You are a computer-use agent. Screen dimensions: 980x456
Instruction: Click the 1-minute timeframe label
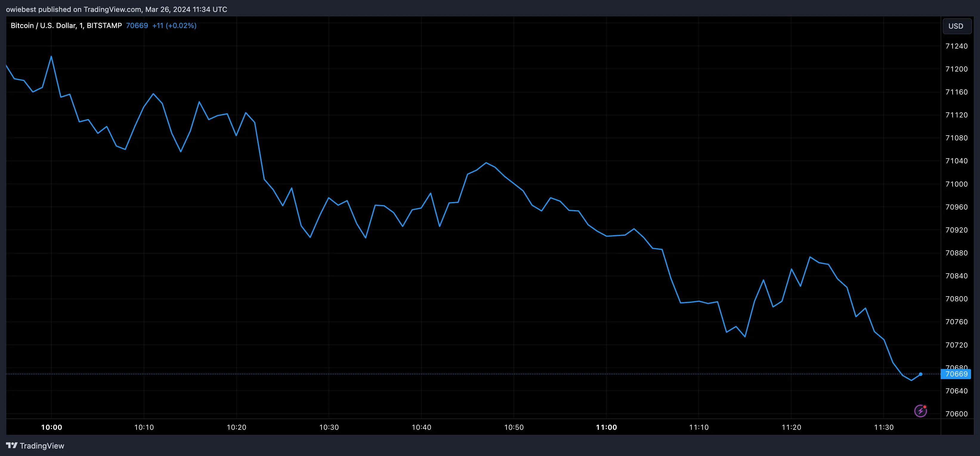pos(81,25)
